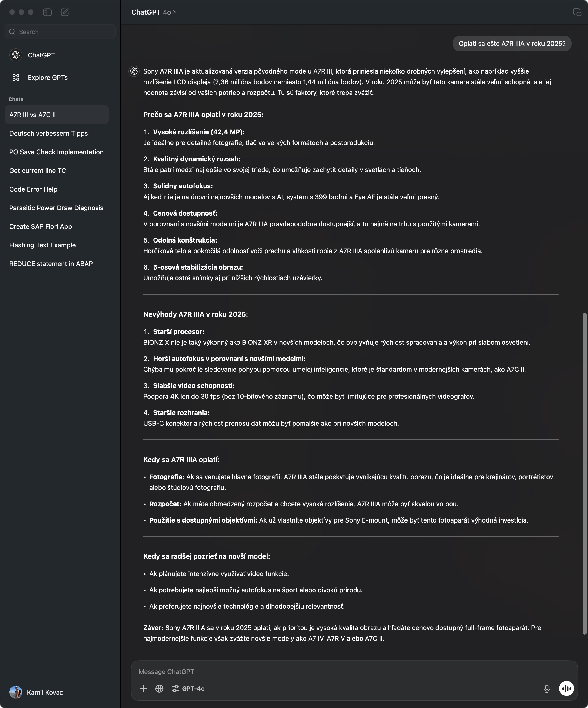Click the sidebar Search field
This screenshot has width=588, height=708.
[x=60, y=32]
